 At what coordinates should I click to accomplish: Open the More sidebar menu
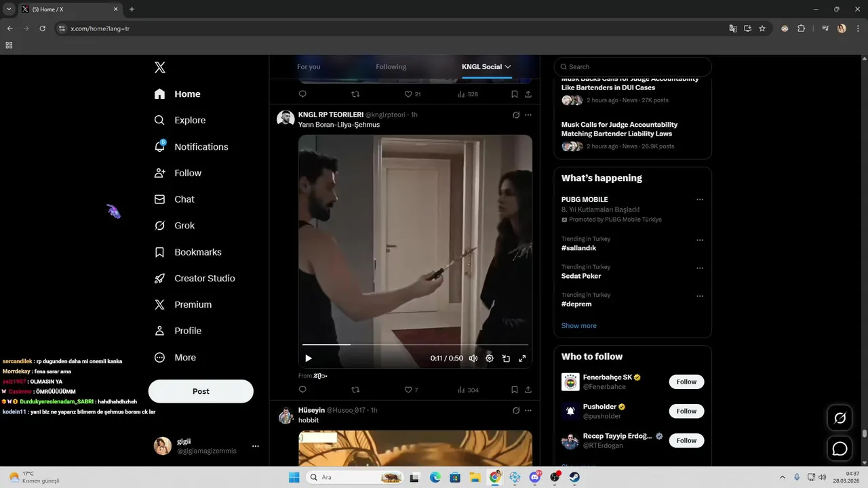175,357
